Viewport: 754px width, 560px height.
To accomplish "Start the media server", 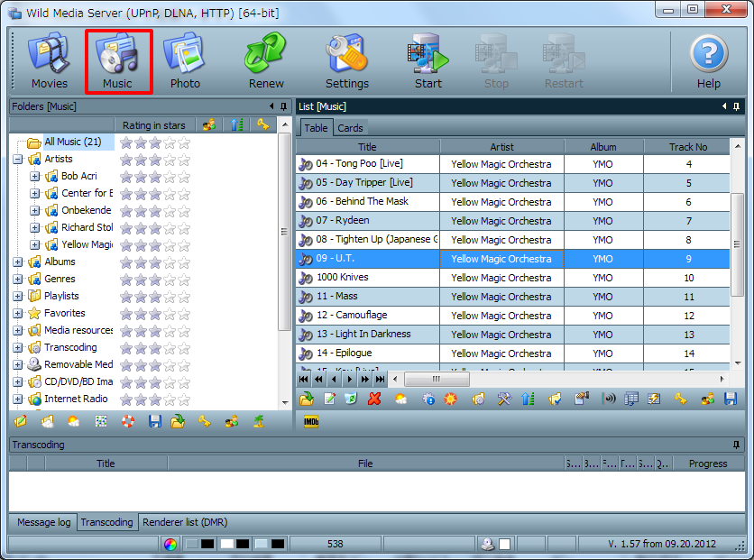I will pos(428,61).
